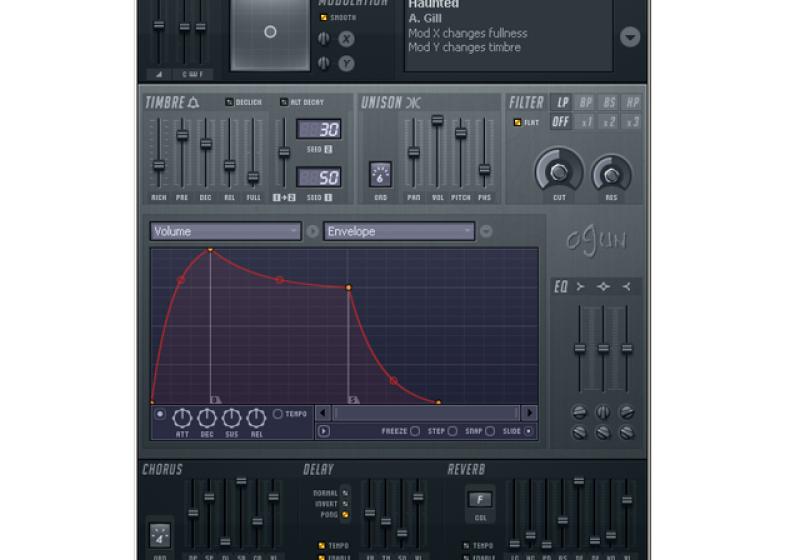Screen dimensions: 800x560
Task: Select the EQ low shelf icon
Action: [x=580, y=287]
